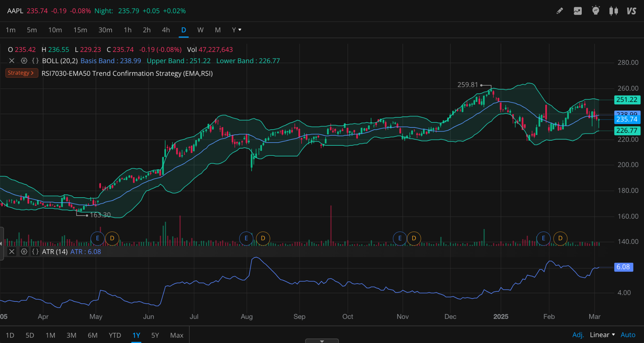Remove the ATR (14) indicator

(x=12, y=252)
